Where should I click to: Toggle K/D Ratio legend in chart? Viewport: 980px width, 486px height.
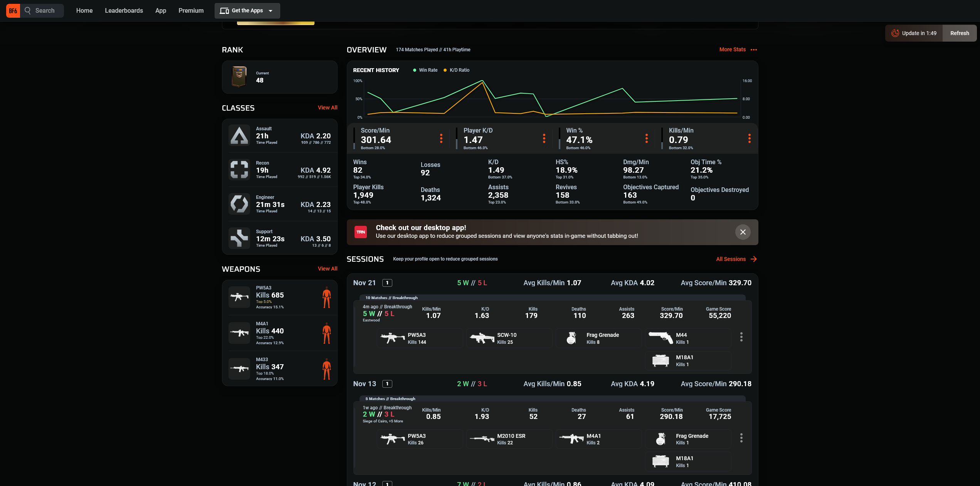tap(457, 70)
